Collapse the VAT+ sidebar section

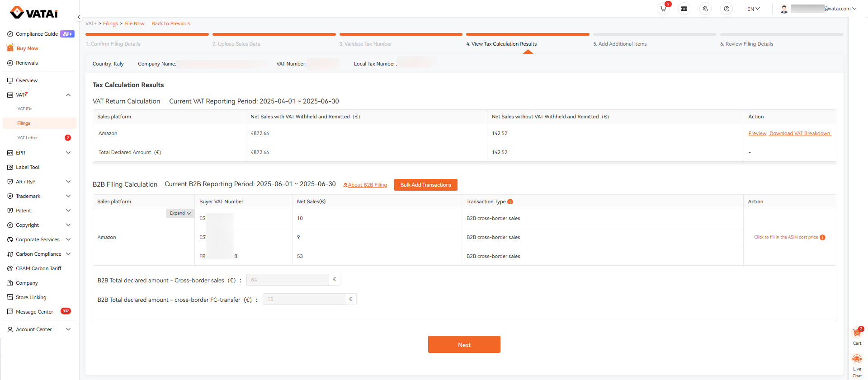click(x=68, y=95)
